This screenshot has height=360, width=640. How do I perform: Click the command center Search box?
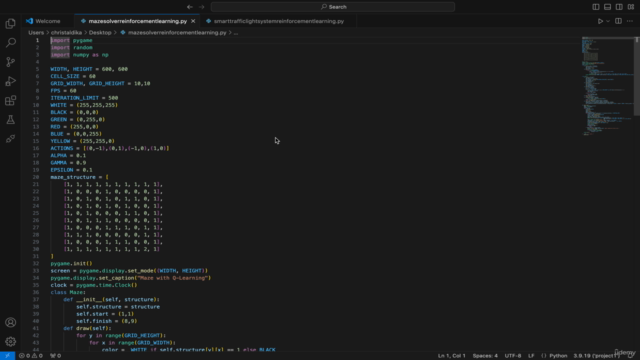333,7
